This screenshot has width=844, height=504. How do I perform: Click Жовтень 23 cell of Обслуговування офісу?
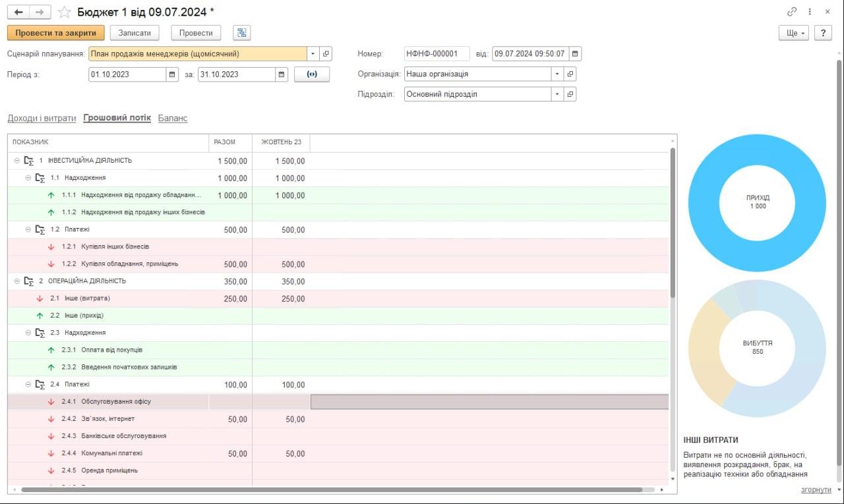pos(281,402)
